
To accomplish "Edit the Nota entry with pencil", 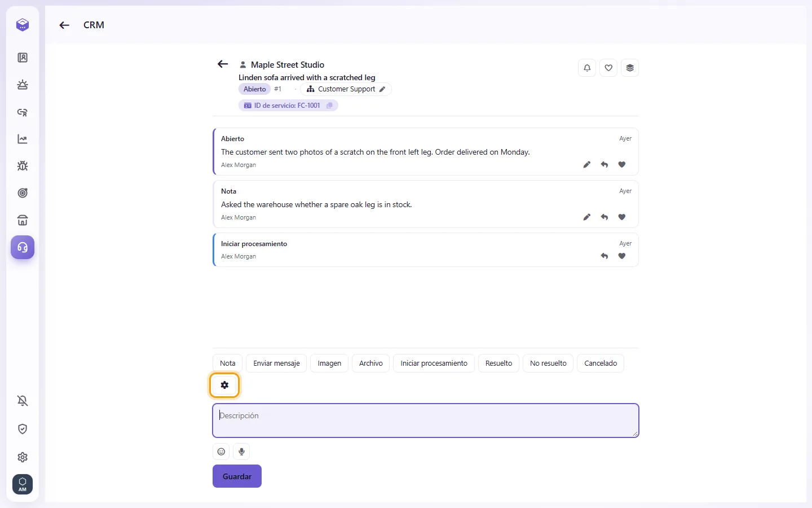I will (587, 217).
